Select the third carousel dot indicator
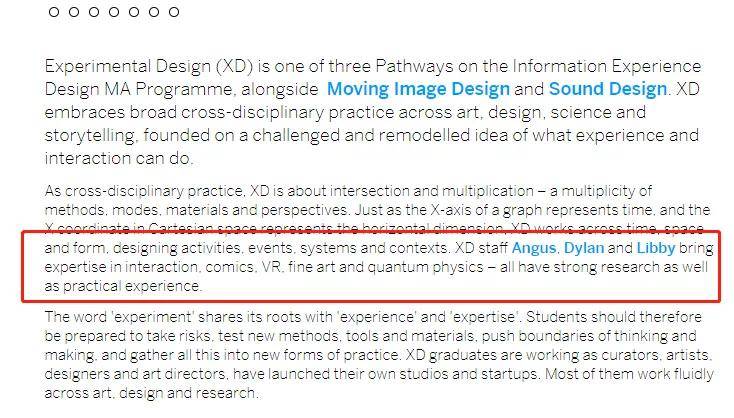This screenshot has width=734, height=418. tap(94, 12)
